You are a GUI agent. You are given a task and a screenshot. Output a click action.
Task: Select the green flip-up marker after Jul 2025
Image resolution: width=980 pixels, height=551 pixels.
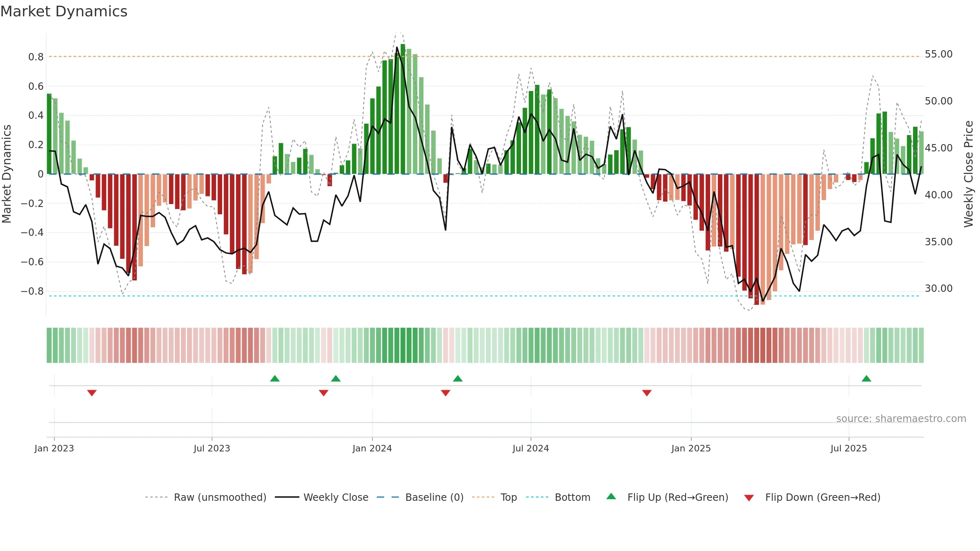point(866,378)
